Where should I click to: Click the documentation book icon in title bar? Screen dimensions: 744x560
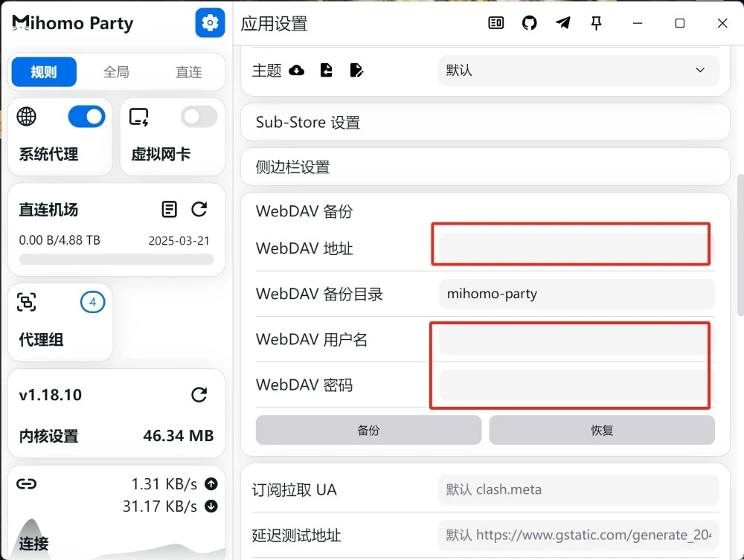[496, 23]
